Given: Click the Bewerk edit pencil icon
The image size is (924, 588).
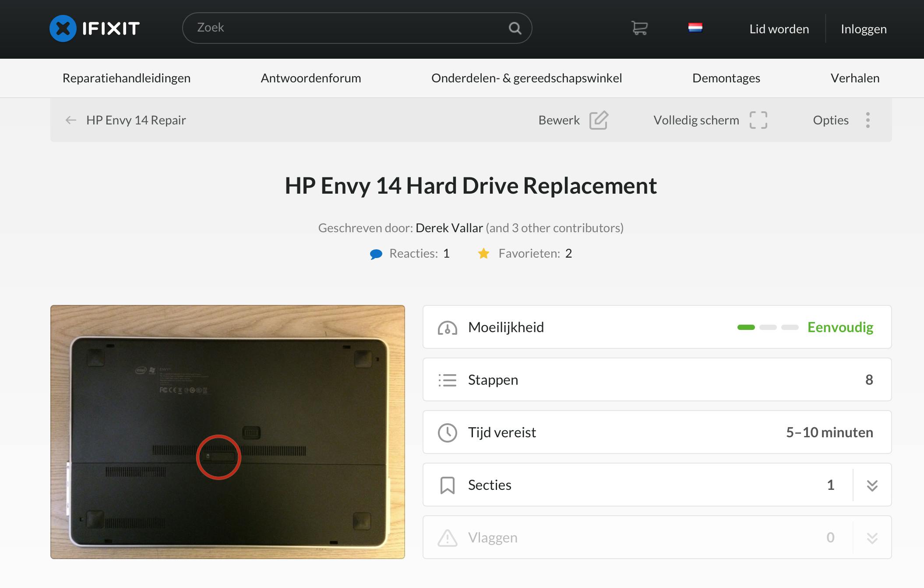Looking at the screenshot, I should 598,120.
